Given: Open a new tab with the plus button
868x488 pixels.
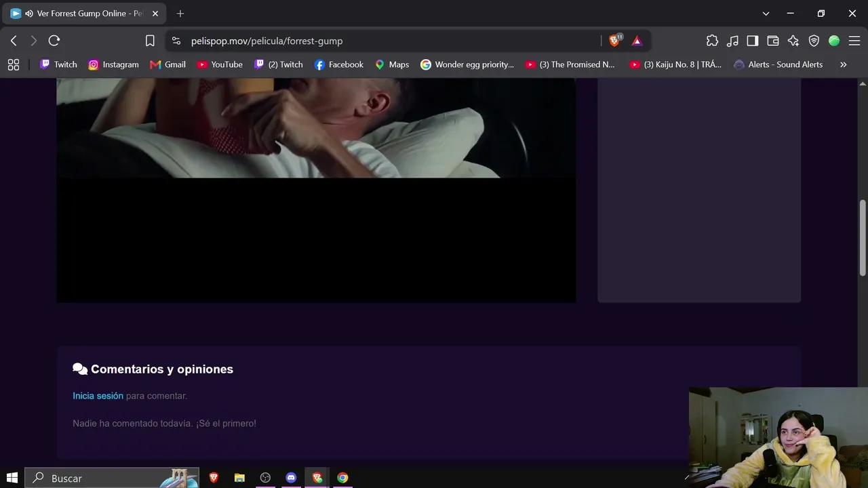Looking at the screenshot, I should coord(180,14).
